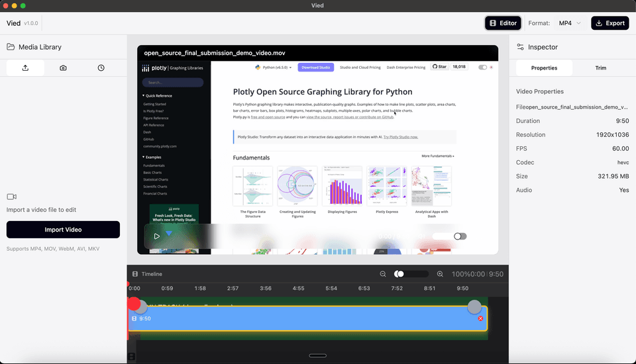Open the recent history clock tab
The height and width of the screenshot is (364, 636).
tap(101, 68)
